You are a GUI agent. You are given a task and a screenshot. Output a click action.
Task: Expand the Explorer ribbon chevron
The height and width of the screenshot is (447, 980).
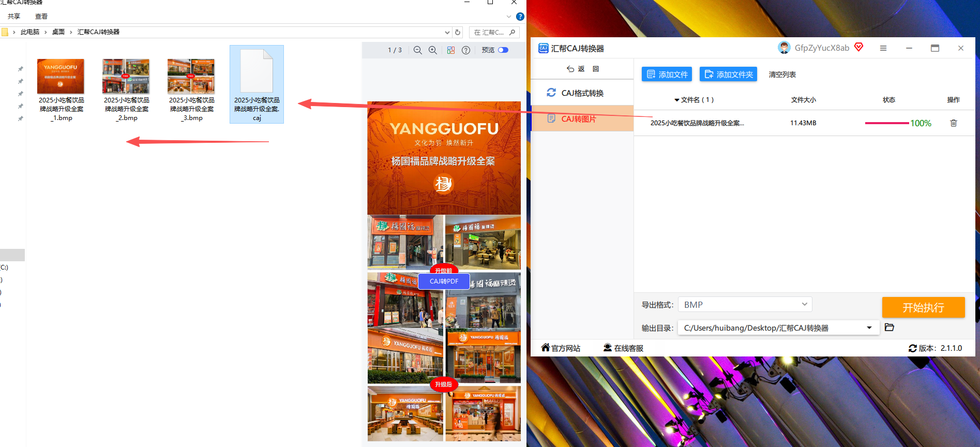pos(509,17)
